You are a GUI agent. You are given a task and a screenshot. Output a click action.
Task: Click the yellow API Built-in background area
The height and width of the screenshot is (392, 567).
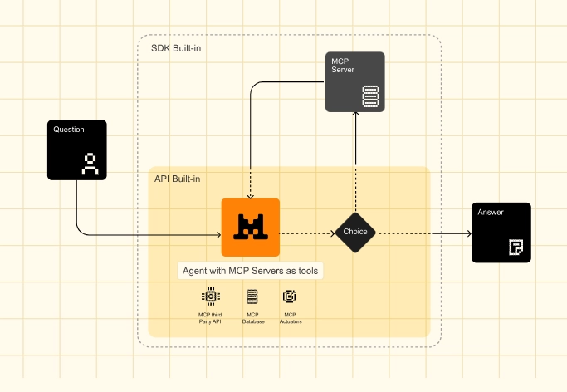pos(390,296)
